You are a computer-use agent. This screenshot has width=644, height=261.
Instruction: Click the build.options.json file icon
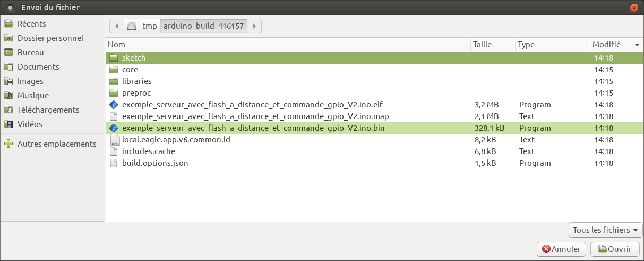pyautogui.click(x=113, y=163)
